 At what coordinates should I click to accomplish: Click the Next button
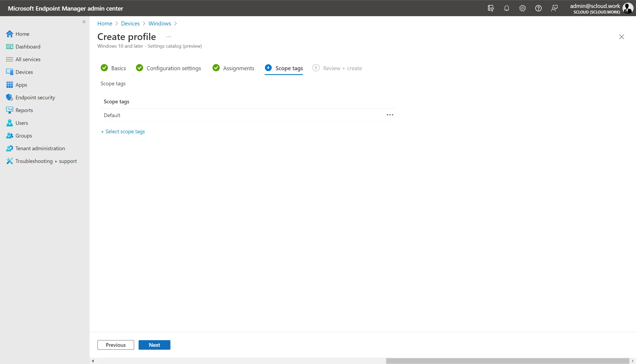[x=154, y=345]
